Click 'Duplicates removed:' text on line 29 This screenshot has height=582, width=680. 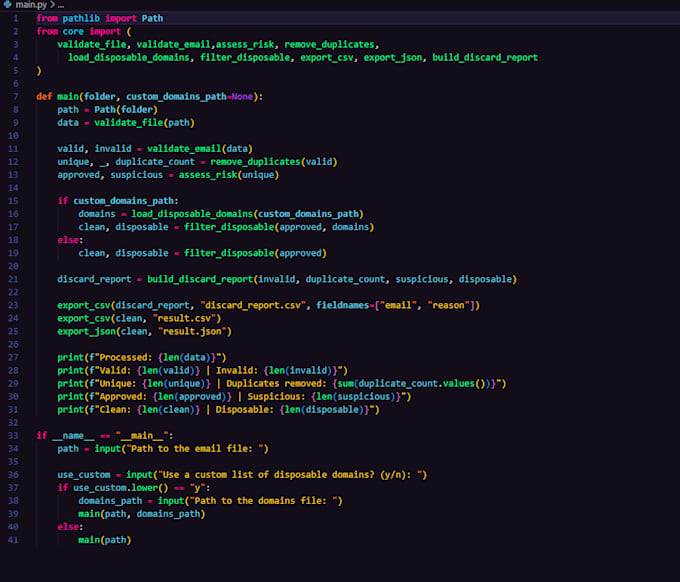(276, 383)
